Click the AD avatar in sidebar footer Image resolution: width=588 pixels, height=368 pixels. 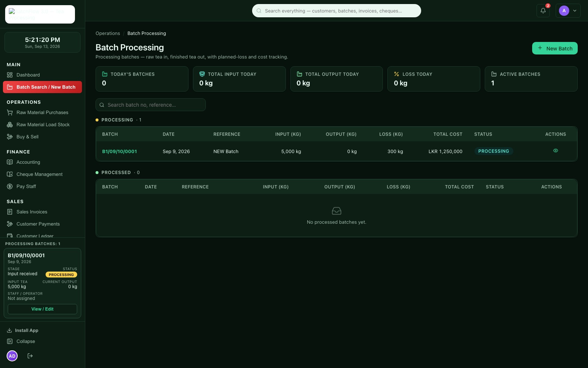coord(12,356)
